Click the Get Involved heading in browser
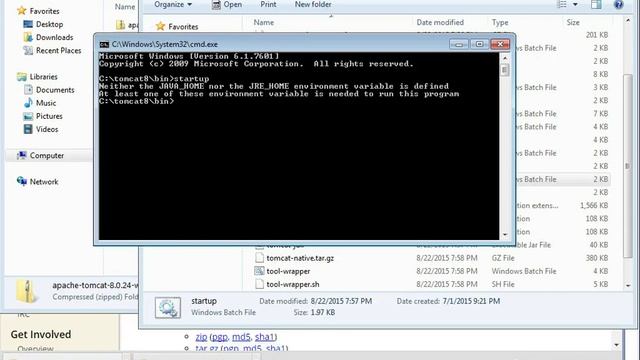Image resolution: width=640 pixels, height=360 pixels. 41,334
